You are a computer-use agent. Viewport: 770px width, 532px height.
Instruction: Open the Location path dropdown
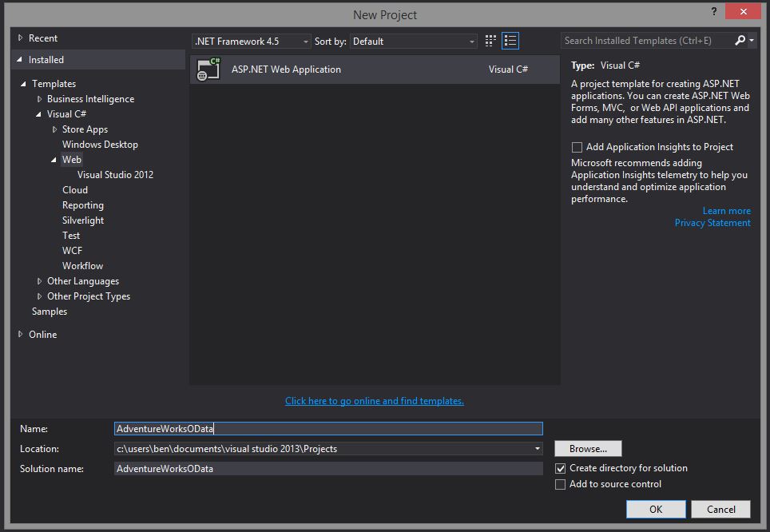click(538, 448)
